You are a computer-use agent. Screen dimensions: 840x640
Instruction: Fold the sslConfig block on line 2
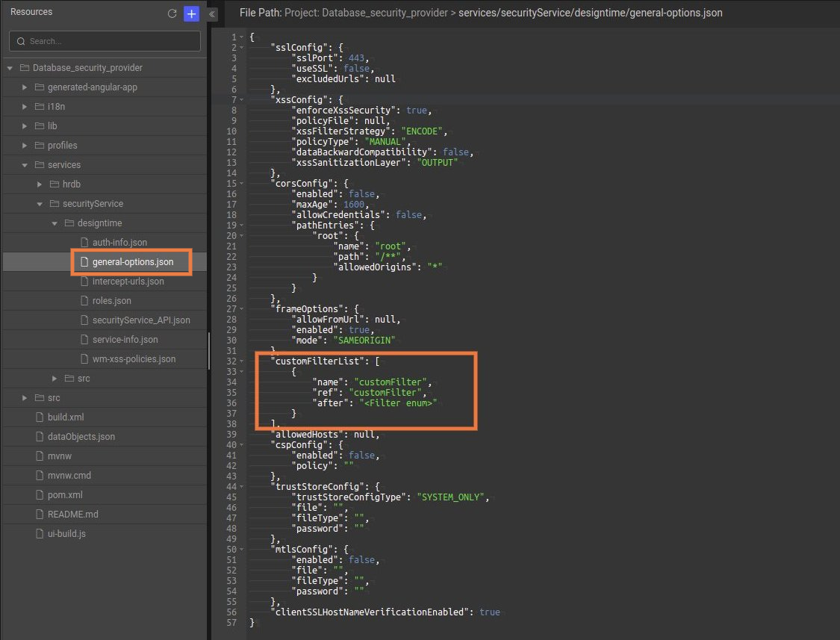[x=240, y=47]
